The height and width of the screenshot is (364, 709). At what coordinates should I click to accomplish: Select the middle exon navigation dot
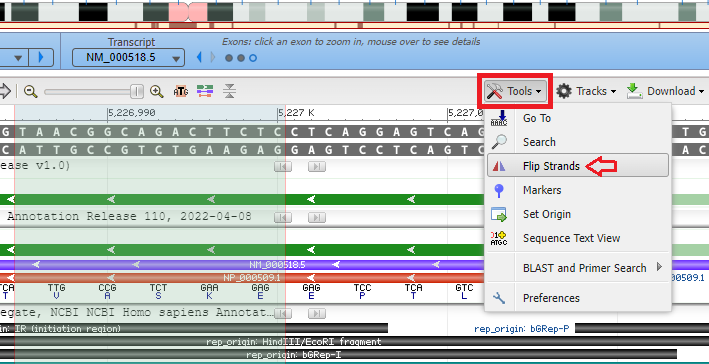click(241, 58)
